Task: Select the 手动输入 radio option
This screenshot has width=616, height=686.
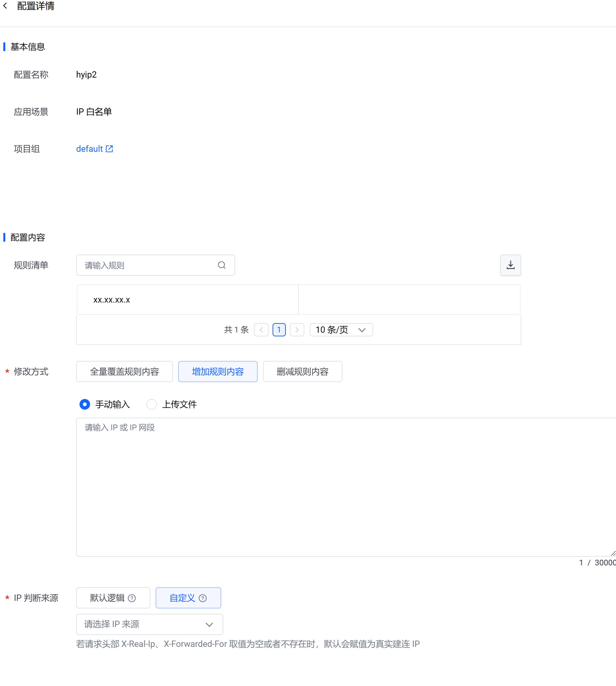Action: point(84,404)
